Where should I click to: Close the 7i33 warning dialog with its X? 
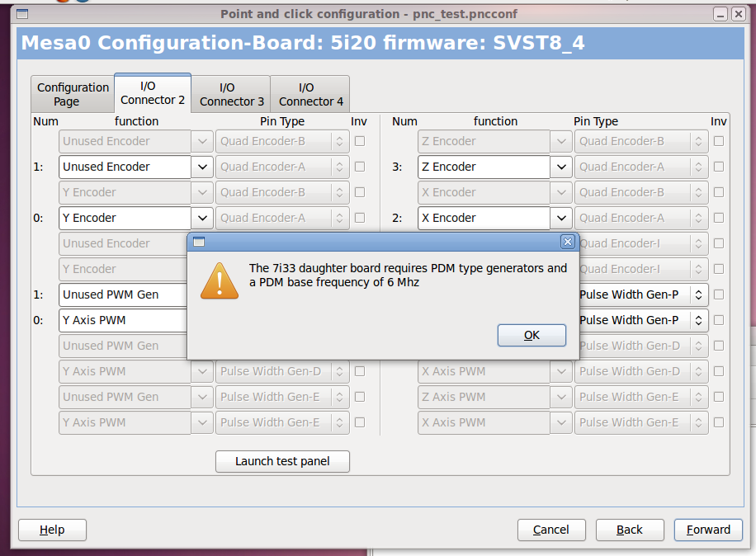(568, 242)
